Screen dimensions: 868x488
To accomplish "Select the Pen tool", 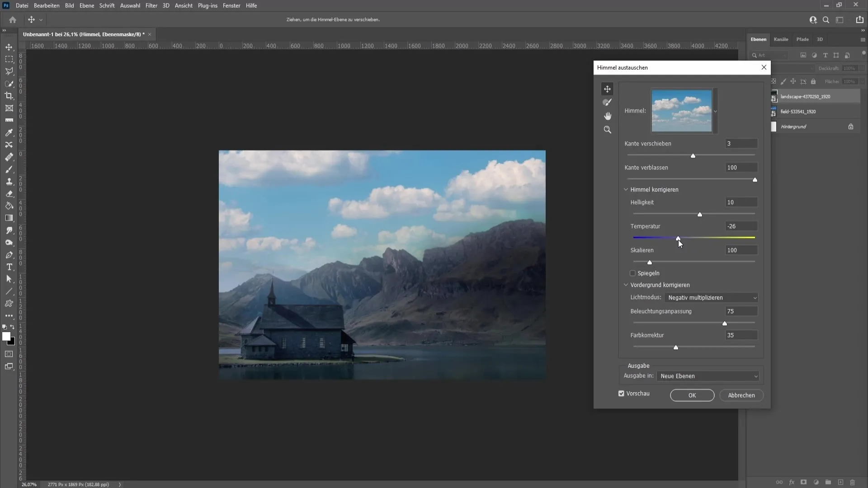I will click(9, 255).
